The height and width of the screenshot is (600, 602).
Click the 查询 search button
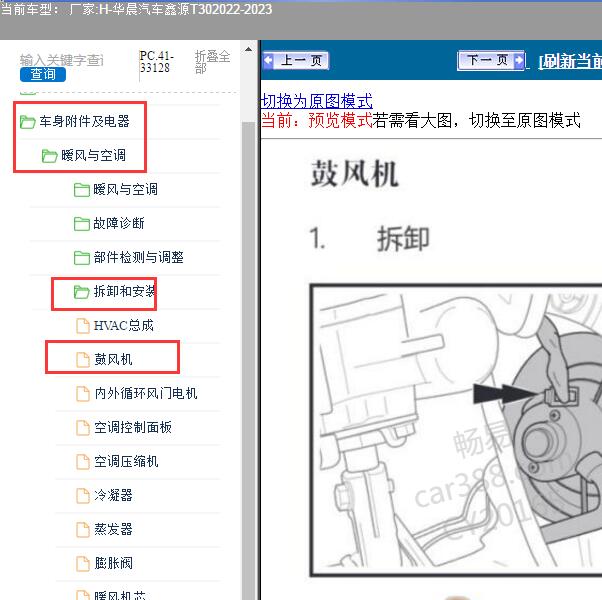[x=43, y=74]
